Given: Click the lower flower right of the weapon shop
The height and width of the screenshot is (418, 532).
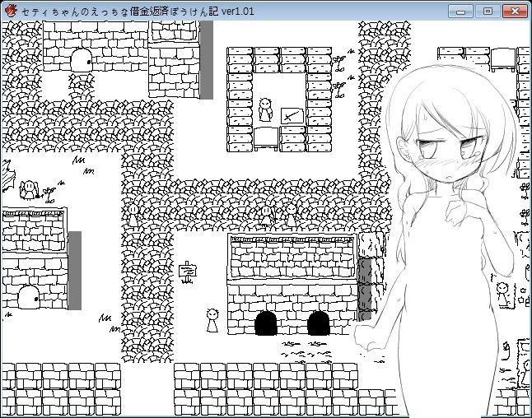Looking at the screenshot, I should 339,90.
